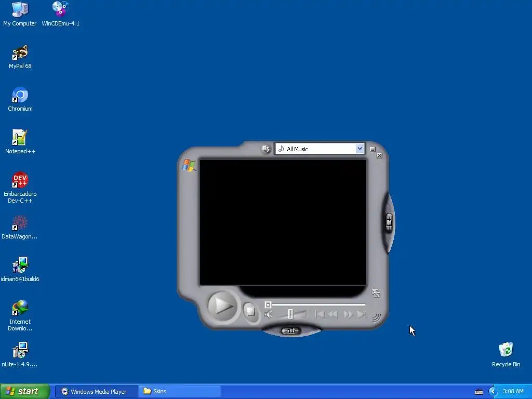Click the volume slider handle

[x=290, y=314]
